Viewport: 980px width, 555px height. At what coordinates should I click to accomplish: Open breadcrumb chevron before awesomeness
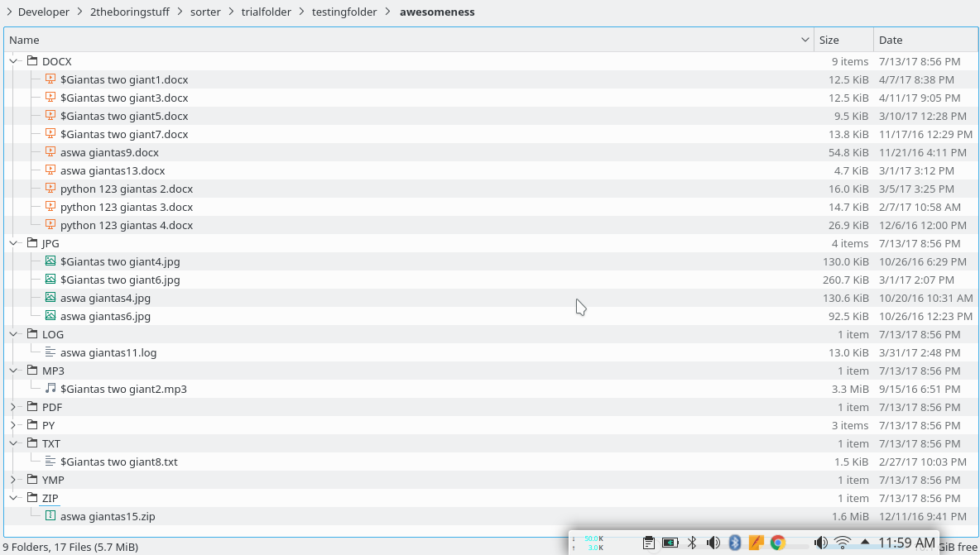388,12
